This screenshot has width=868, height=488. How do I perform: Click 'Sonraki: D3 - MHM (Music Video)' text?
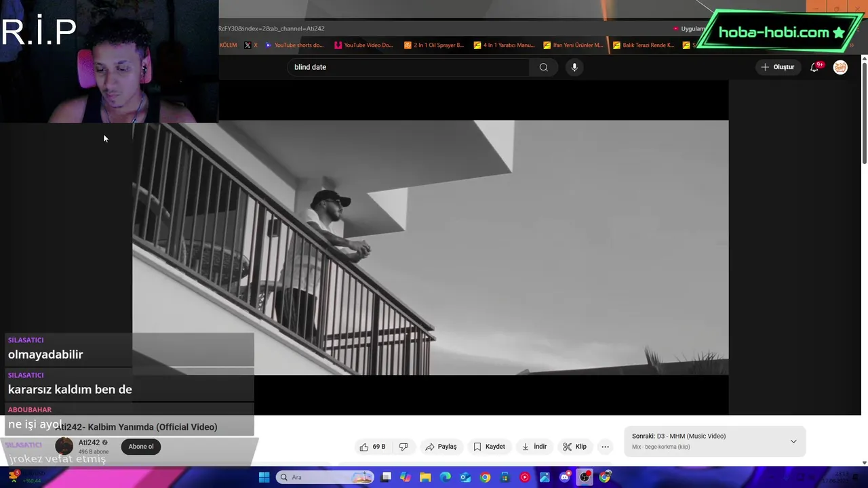pyautogui.click(x=679, y=436)
